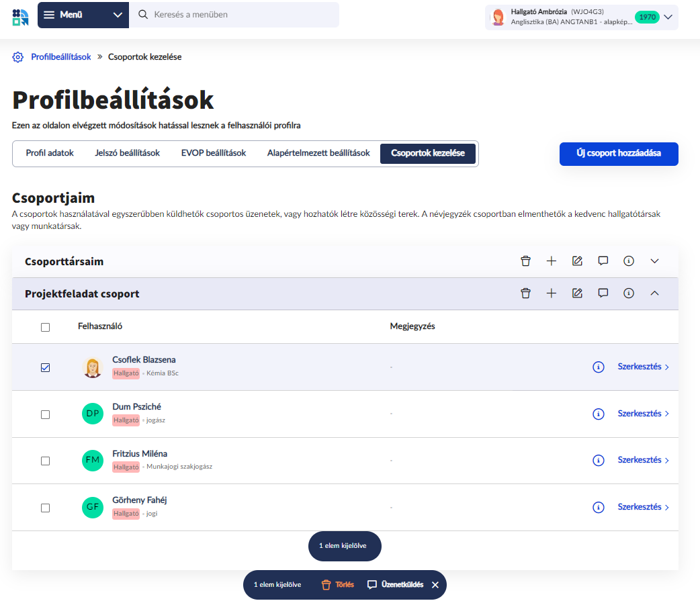This screenshot has width=700, height=603.
Task: Open info icon for Dum Psziché
Action: pos(599,414)
